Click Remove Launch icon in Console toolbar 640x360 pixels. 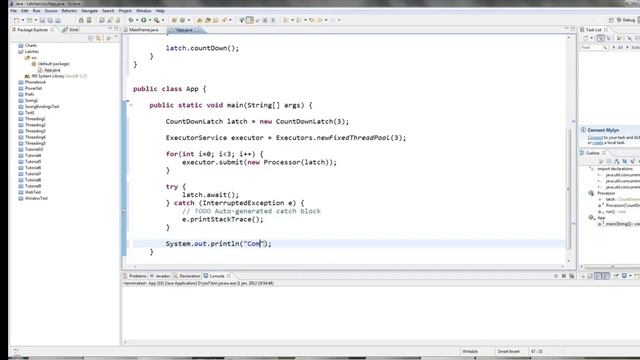[x=564, y=276]
